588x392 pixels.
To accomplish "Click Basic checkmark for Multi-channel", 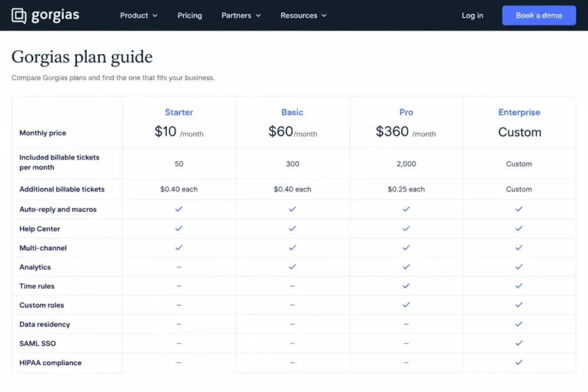I will [x=292, y=248].
